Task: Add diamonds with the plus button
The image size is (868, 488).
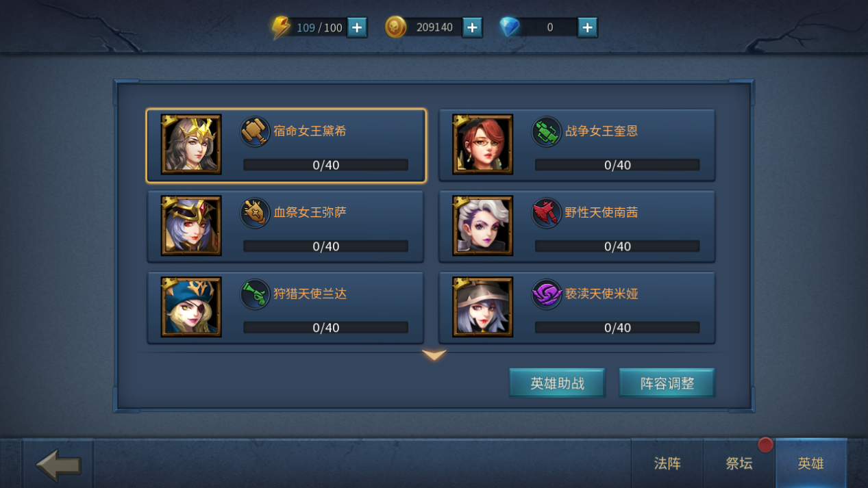Action: click(x=587, y=27)
